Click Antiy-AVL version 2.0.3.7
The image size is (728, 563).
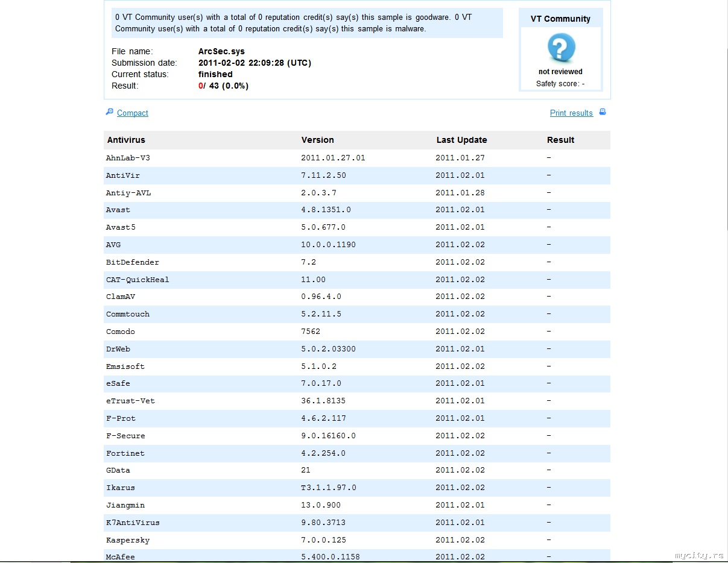click(318, 193)
